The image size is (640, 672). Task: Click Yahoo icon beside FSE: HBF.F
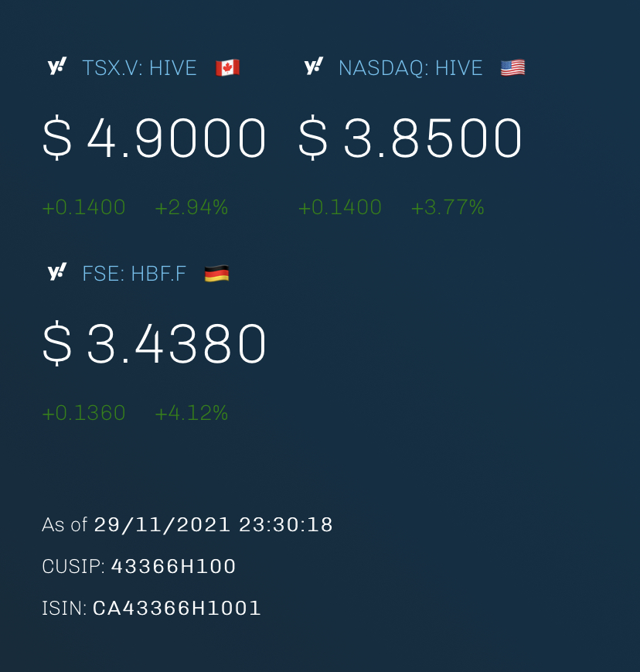point(57,272)
